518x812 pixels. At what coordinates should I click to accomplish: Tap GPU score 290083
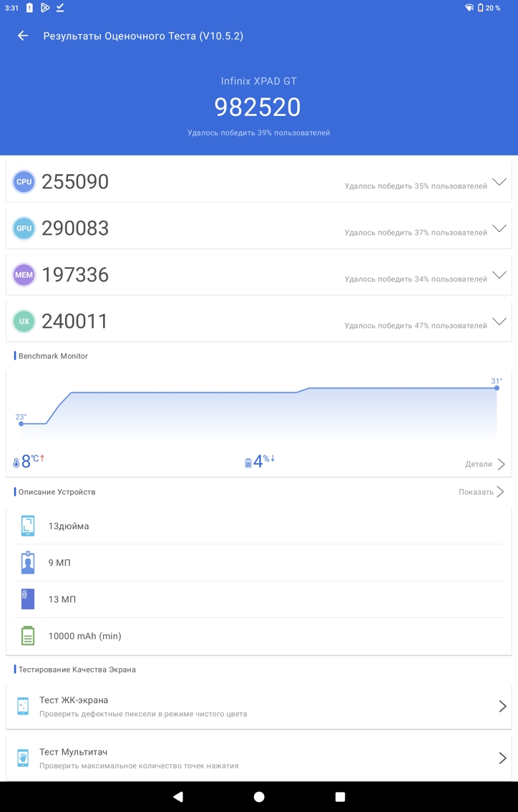click(76, 228)
